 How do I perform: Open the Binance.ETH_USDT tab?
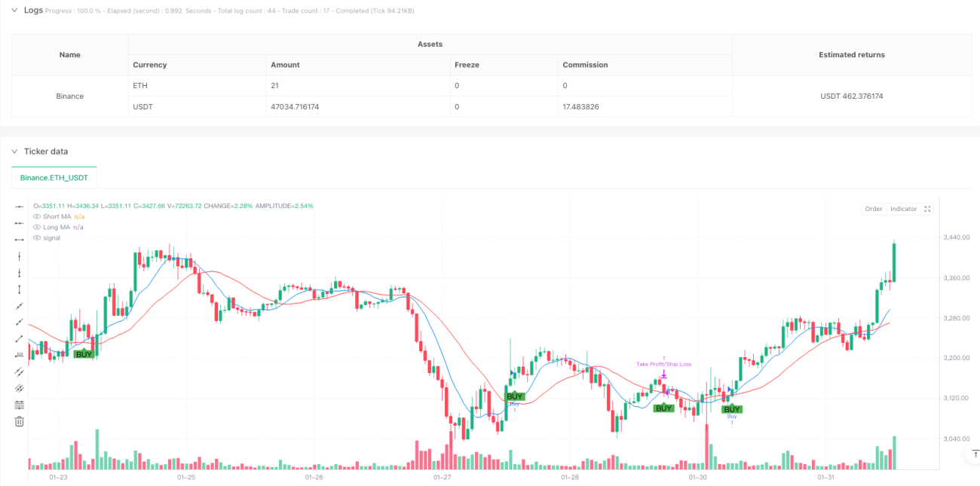tap(54, 178)
